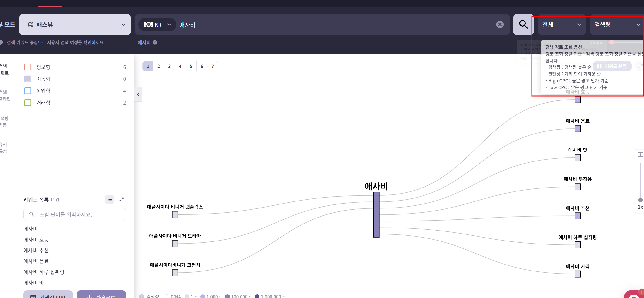Switch keyword list to list view
644x298 pixels.
[x=109, y=199]
